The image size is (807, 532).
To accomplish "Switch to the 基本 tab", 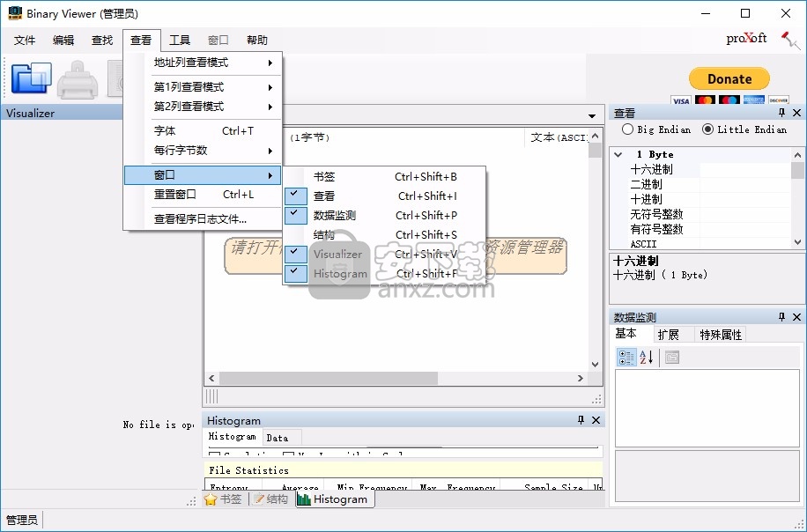I will [626, 334].
